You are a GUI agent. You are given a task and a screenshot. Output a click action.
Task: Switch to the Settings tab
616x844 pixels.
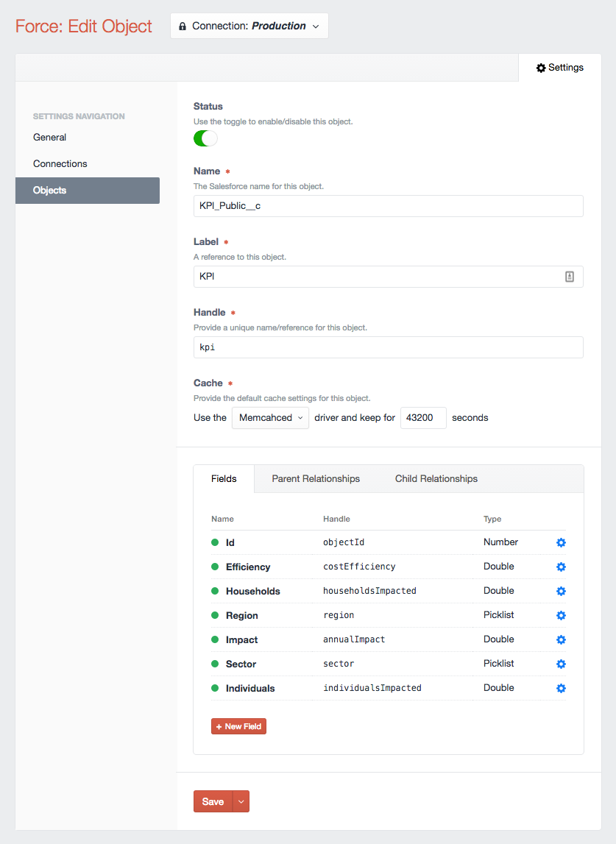tap(560, 68)
